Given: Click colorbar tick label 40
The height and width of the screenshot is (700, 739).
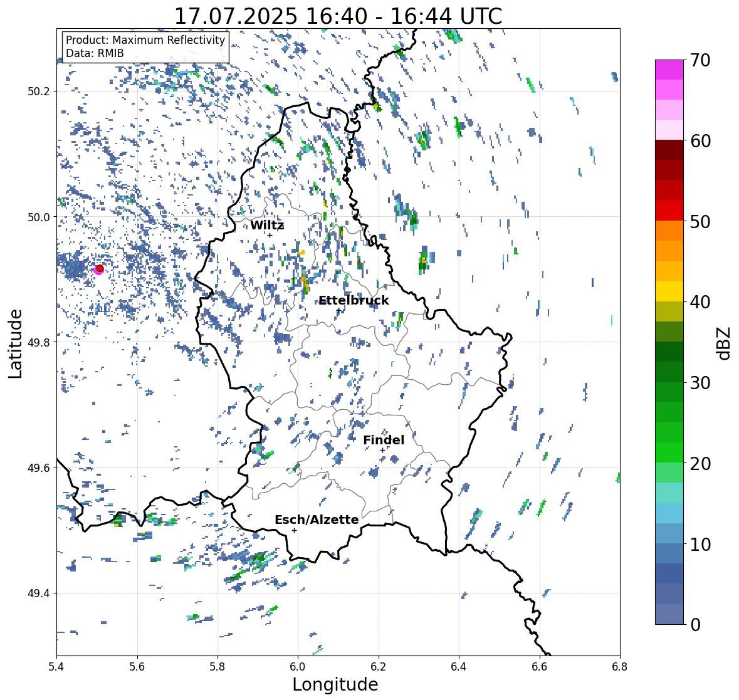Looking at the screenshot, I should click(700, 302).
